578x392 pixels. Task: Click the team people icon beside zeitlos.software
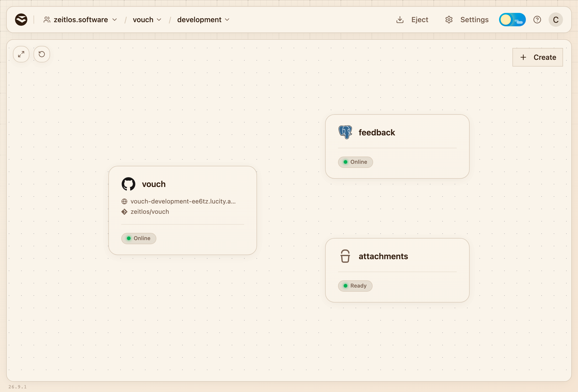click(x=47, y=20)
